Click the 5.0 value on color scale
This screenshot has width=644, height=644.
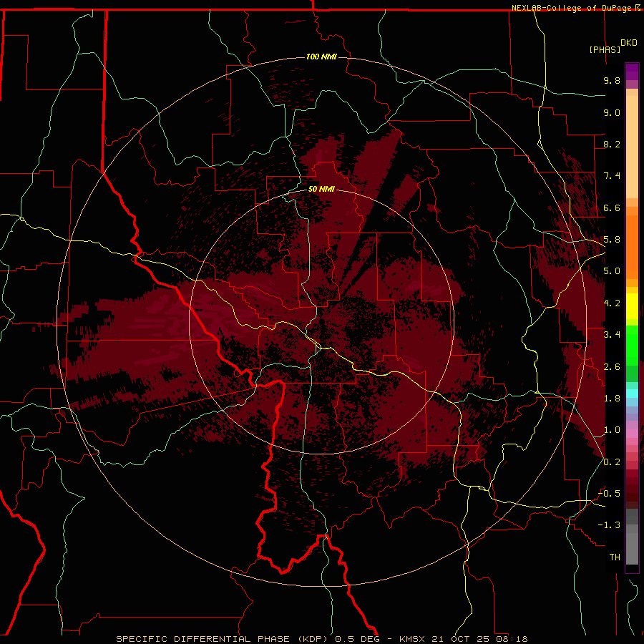(x=612, y=271)
